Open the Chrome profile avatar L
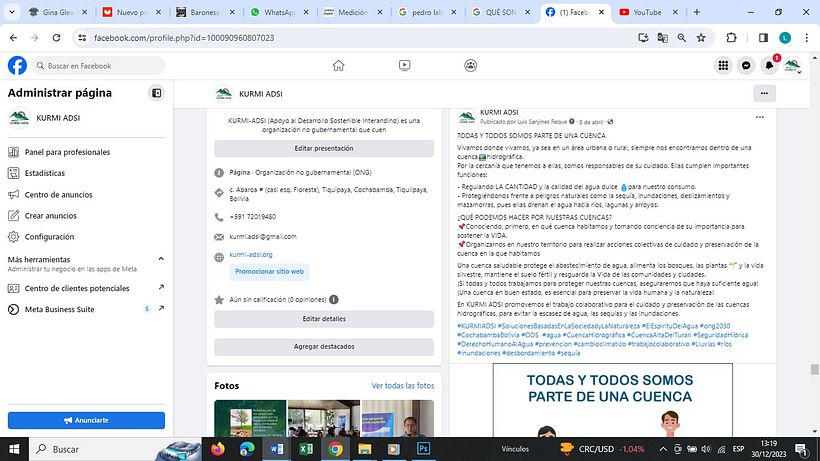Screen dimensions: 820x461 pyautogui.click(x=785, y=38)
